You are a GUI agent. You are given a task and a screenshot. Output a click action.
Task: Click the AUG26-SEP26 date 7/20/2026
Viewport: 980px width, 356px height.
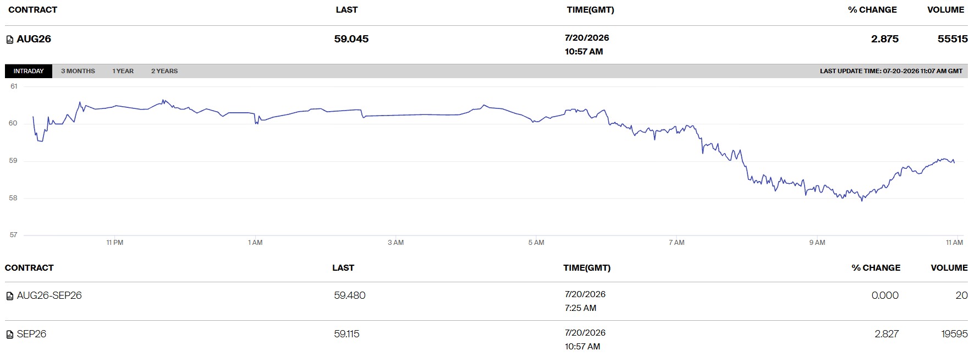point(585,294)
